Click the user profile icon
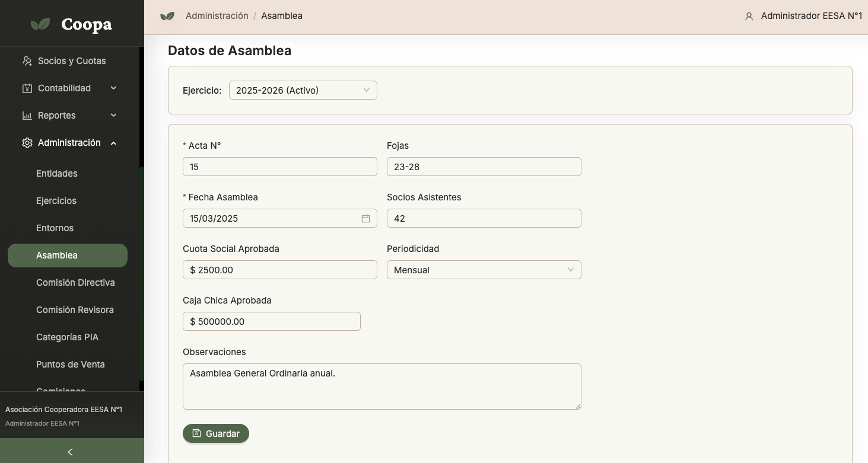 click(x=749, y=17)
